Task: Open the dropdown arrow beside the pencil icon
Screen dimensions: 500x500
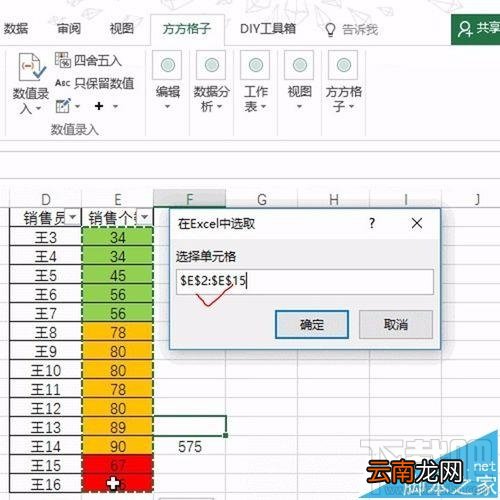Action: pos(78,107)
